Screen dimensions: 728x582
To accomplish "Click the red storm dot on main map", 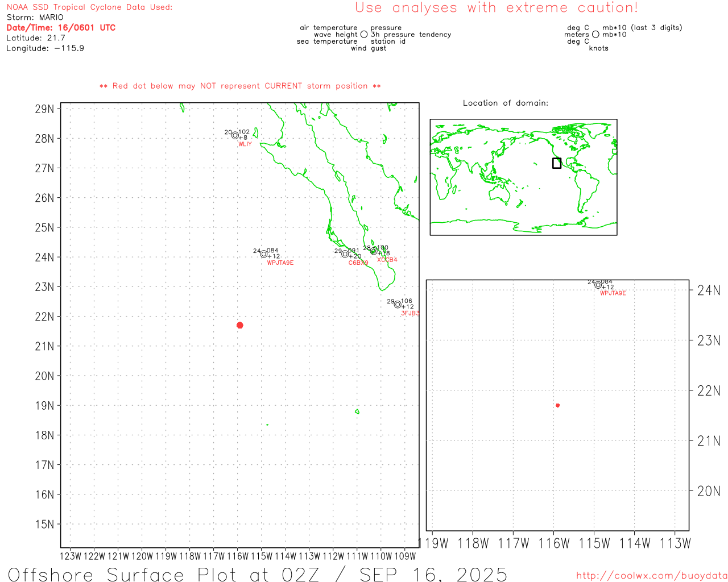I will [x=239, y=325].
